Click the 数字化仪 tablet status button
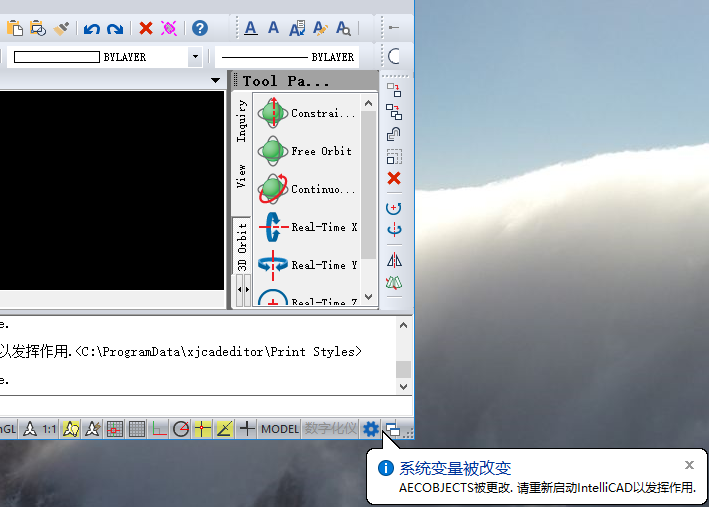The width and height of the screenshot is (709, 509). pyautogui.click(x=331, y=429)
